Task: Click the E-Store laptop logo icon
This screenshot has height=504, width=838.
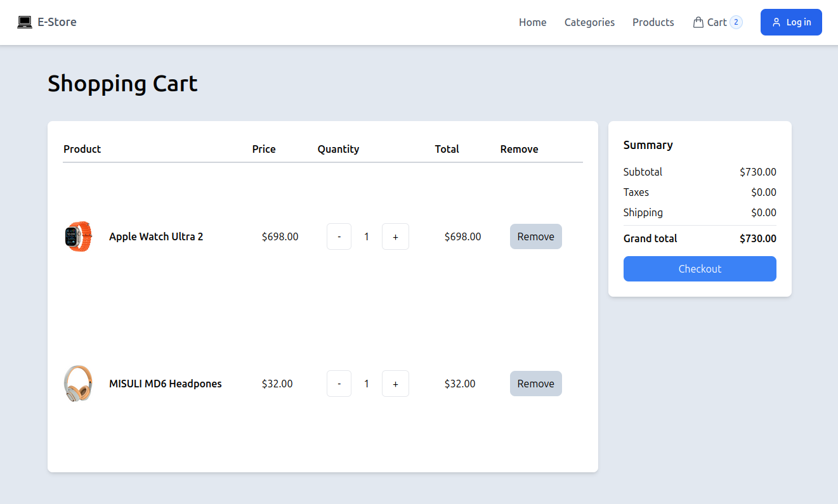Action: 25,22
